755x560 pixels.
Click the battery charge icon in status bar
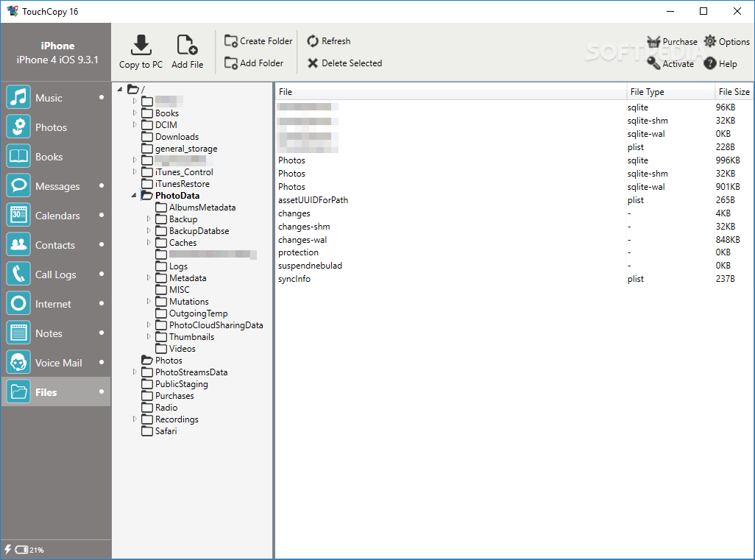21,550
